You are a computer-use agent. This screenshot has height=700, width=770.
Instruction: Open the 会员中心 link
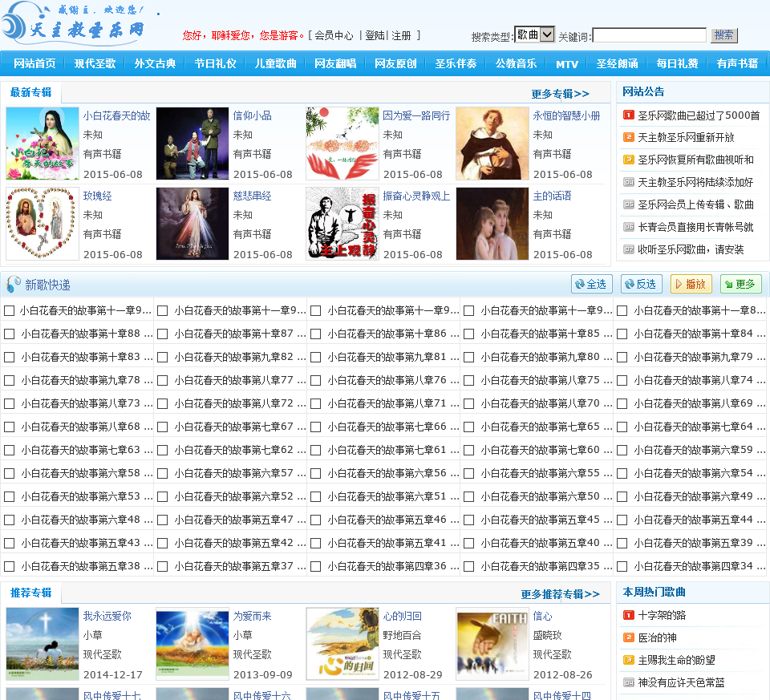click(x=334, y=35)
